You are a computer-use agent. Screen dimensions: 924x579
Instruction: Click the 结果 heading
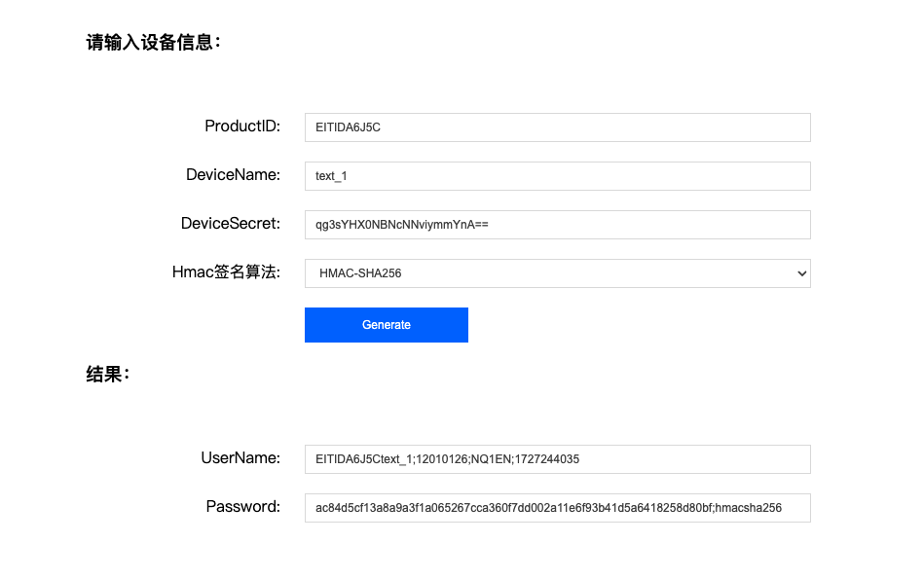(x=107, y=375)
